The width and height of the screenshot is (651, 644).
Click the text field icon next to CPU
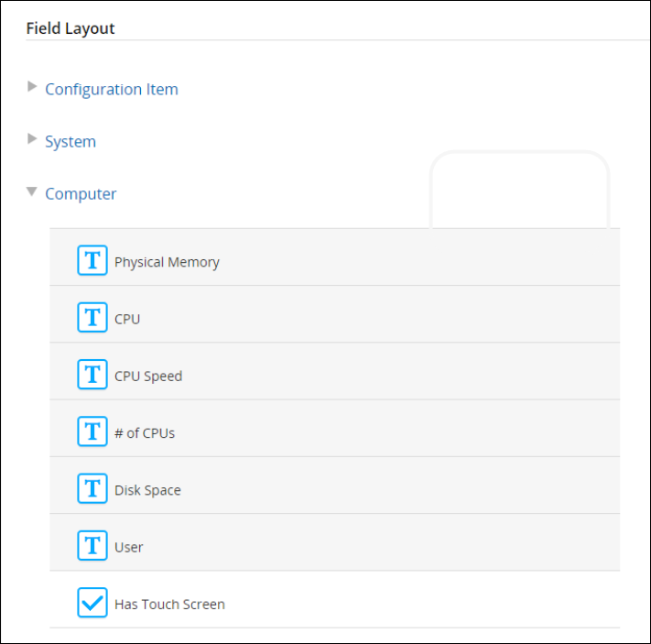tap(92, 318)
